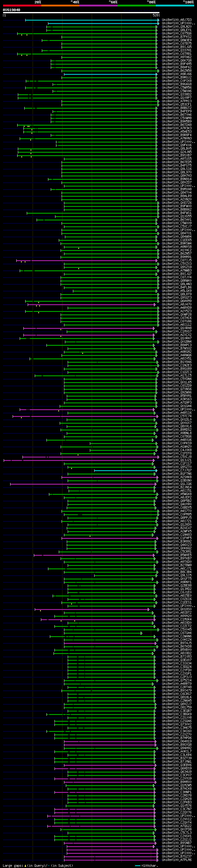Select hit label UniRef100_Q01GA4
This screenshot has height=868, width=197.
click(177, 406)
